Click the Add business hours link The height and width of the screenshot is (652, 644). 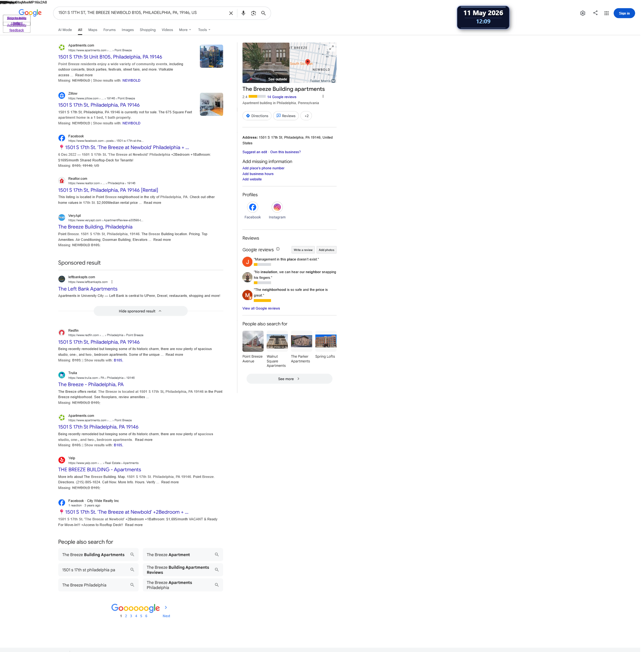(x=258, y=174)
